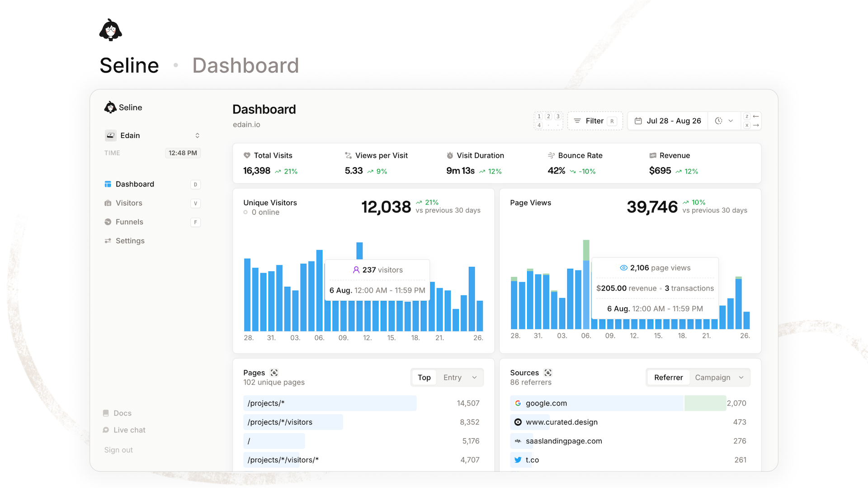868x488 pixels.
Task: Click the Live chat bubble icon
Action: (x=106, y=430)
